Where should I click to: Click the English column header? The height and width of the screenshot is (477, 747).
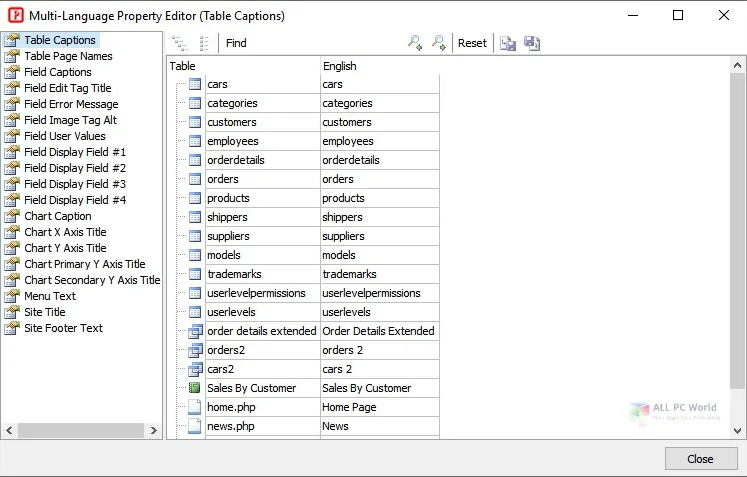tap(380, 66)
